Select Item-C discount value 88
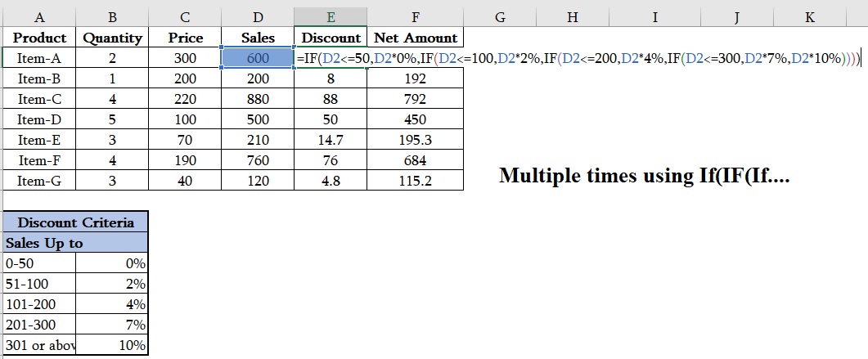 (331, 99)
